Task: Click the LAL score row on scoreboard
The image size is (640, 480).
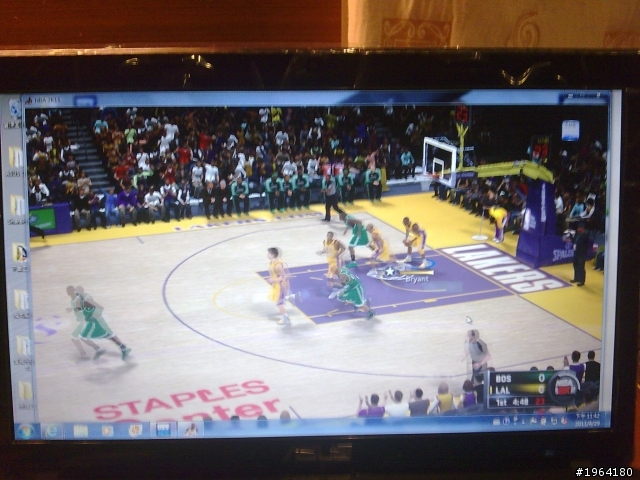Action: click(520, 390)
